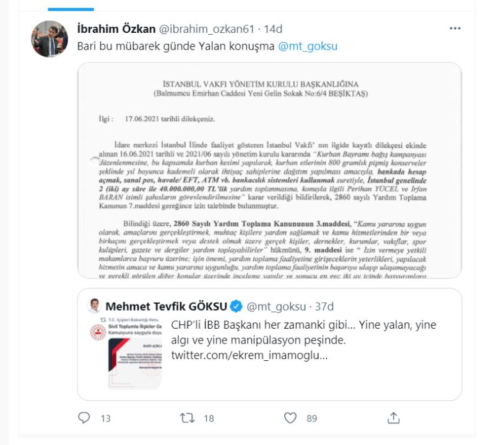Click the 14d tweet timestamp
504x445 pixels.
(273, 29)
